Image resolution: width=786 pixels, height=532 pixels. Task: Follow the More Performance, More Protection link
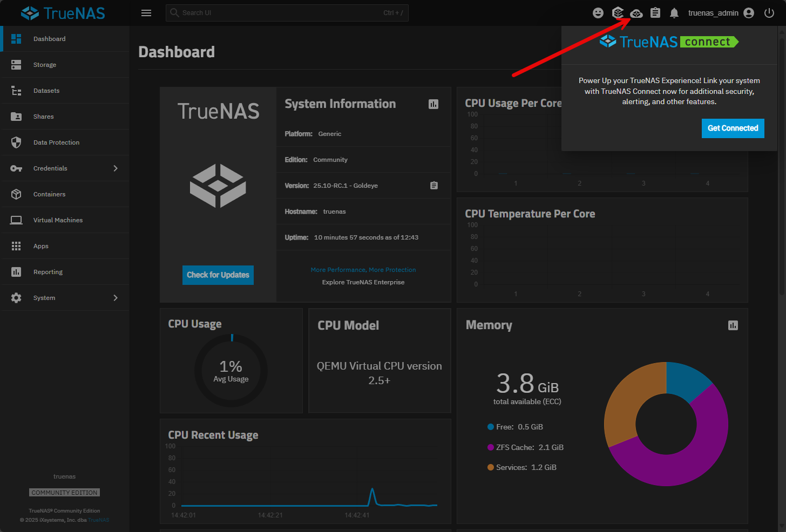pyautogui.click(x=363, y=270)
